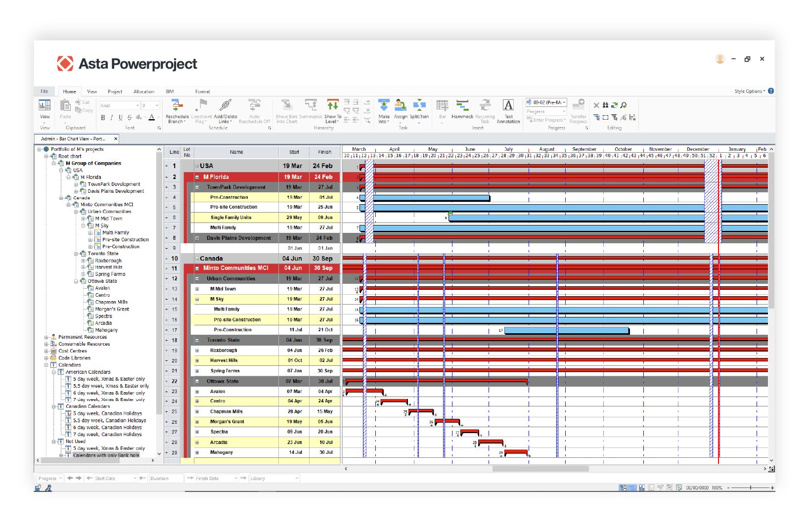This screenshot has height=532, width=809.
Task: Click the Help question mark icon
Action: 771,91
